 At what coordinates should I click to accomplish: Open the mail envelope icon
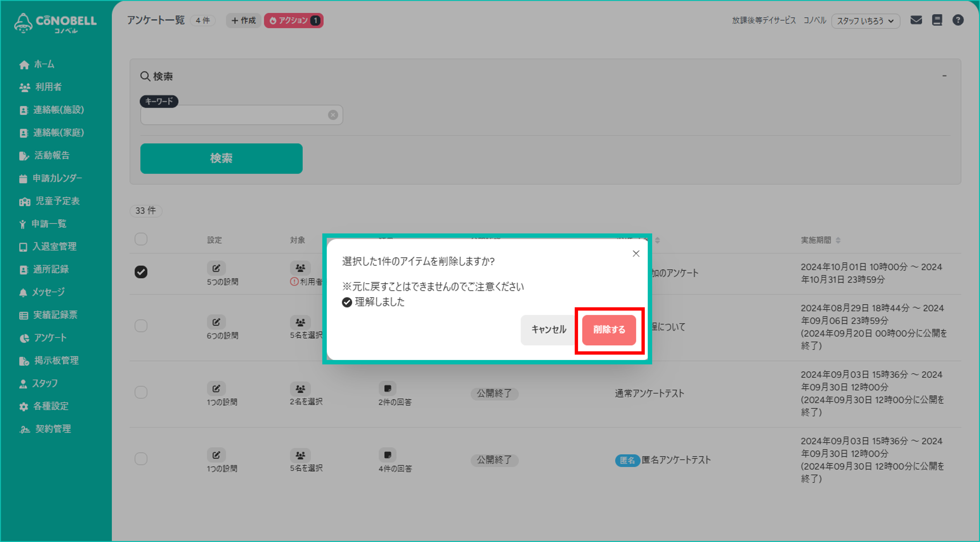916,20
